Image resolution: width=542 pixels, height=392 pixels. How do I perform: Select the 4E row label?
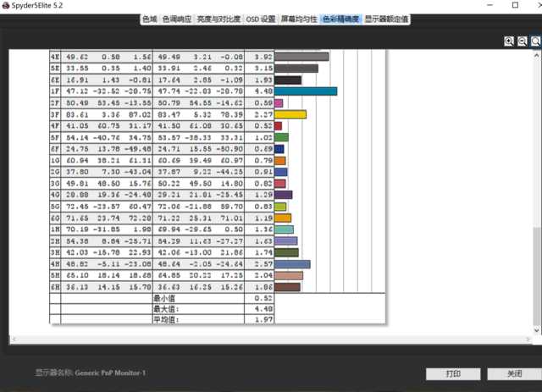[x=55, y=57]
